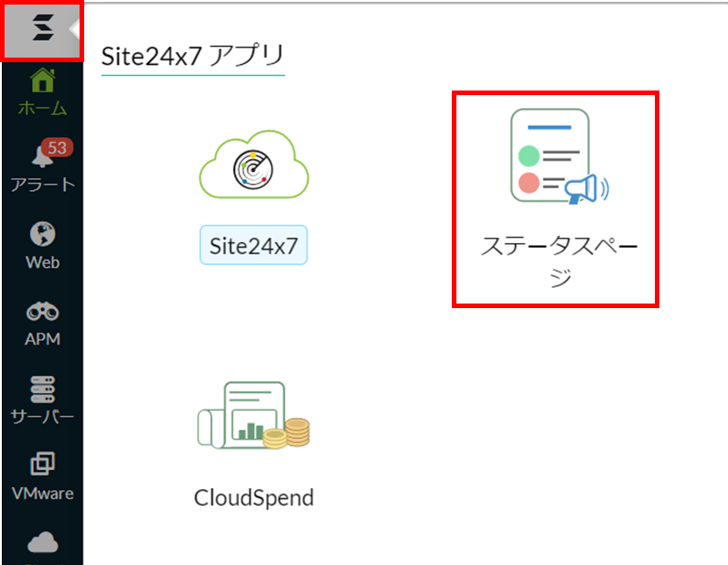Select the APM text label
Image resolution: width=728 pixels, height=565 pixels.
(42, 339)
